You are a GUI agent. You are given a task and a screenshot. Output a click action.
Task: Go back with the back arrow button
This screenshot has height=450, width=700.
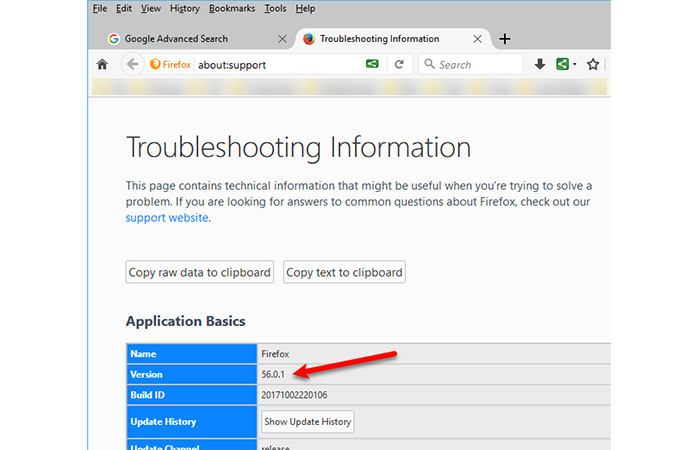(x=133, y=64)
